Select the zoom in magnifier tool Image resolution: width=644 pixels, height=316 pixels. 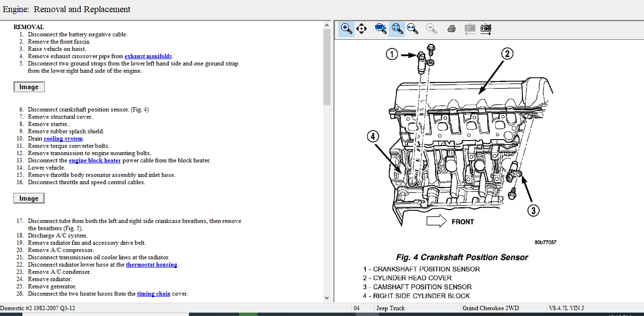[346, 29]
